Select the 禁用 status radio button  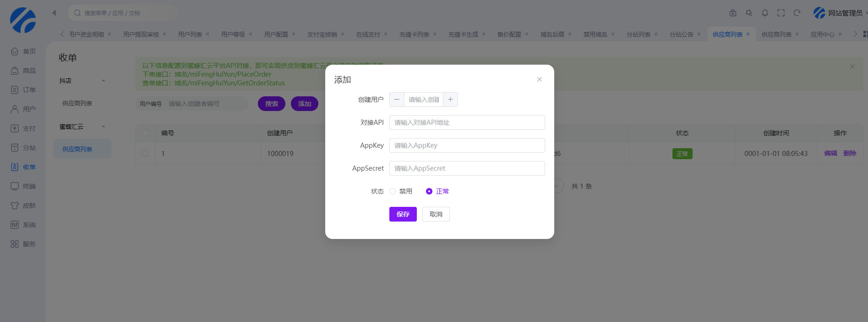coord(393,191)
